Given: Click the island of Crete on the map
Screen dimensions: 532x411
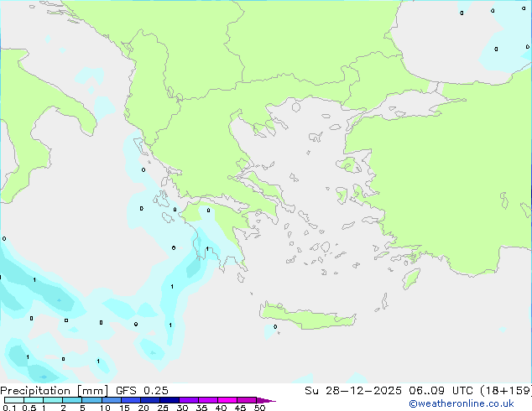Looking at the screenshot, I should (307, 316).
